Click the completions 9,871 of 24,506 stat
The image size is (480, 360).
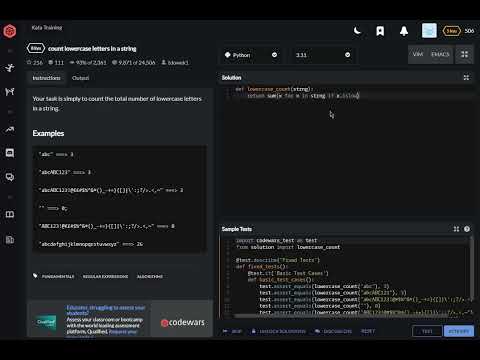tap(133, 62)
